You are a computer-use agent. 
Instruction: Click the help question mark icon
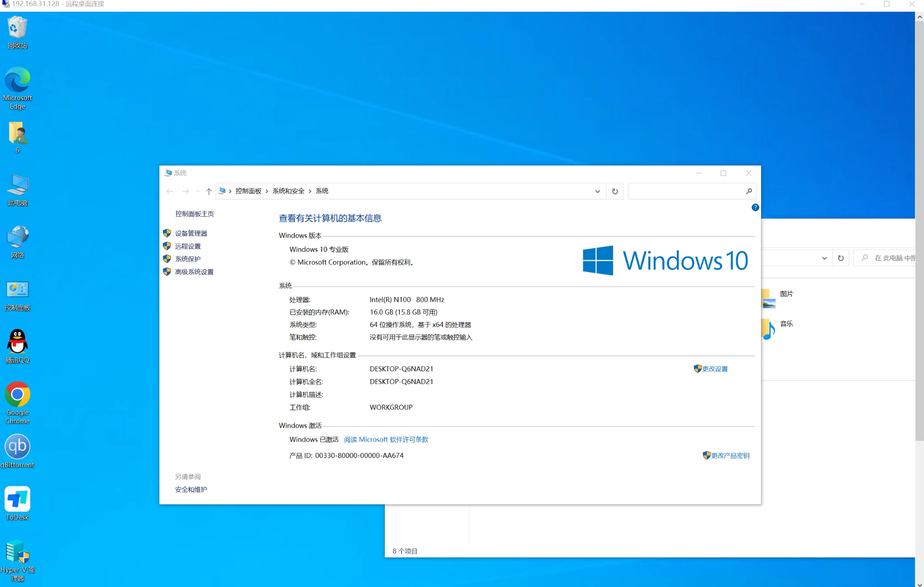[x=755, y=208]
